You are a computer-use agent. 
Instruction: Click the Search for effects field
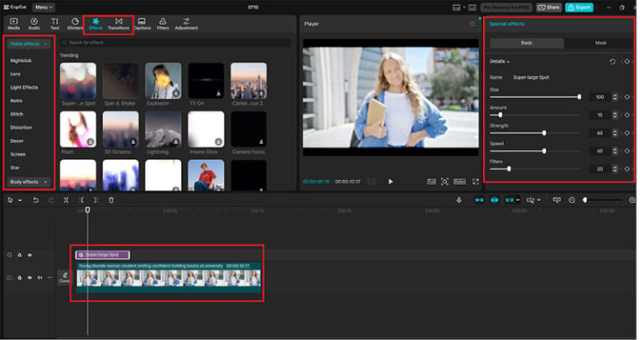pos(176,43)
